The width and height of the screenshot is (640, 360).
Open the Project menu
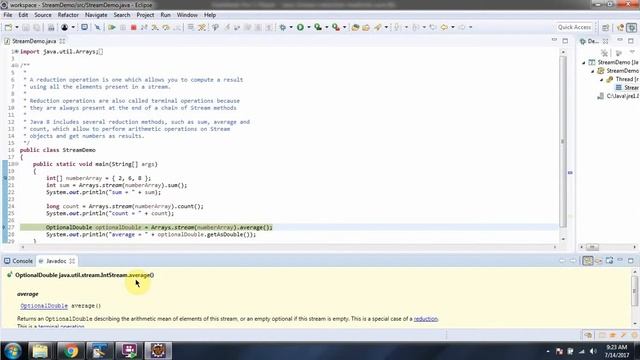145,15
